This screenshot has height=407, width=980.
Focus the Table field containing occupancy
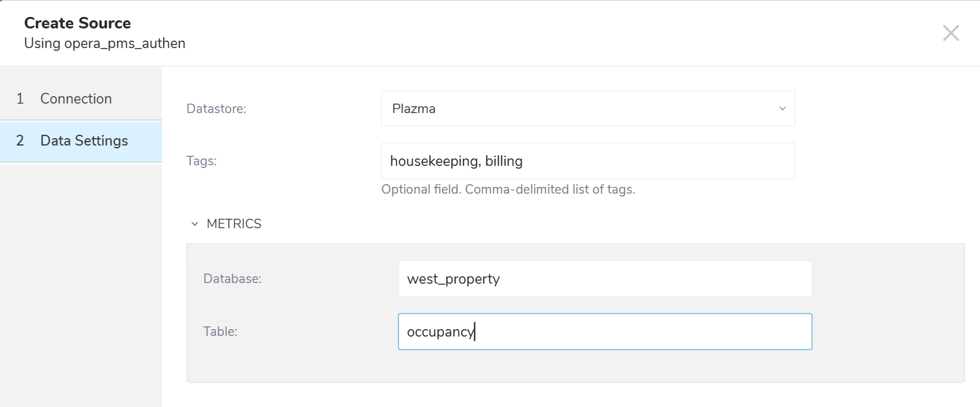604,332
